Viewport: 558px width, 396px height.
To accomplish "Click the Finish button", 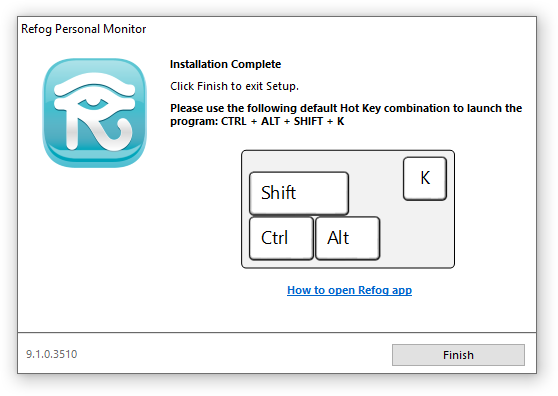I will pyautogui.click(x=458, y=355).
